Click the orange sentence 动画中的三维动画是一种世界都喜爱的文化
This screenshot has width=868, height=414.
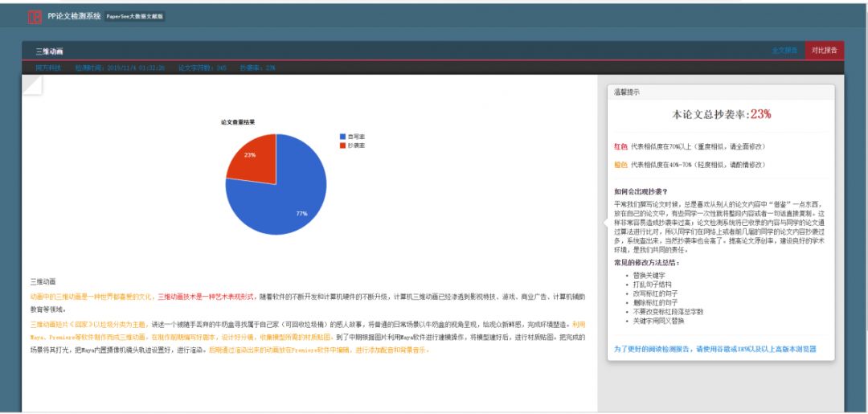pos(92,297)
